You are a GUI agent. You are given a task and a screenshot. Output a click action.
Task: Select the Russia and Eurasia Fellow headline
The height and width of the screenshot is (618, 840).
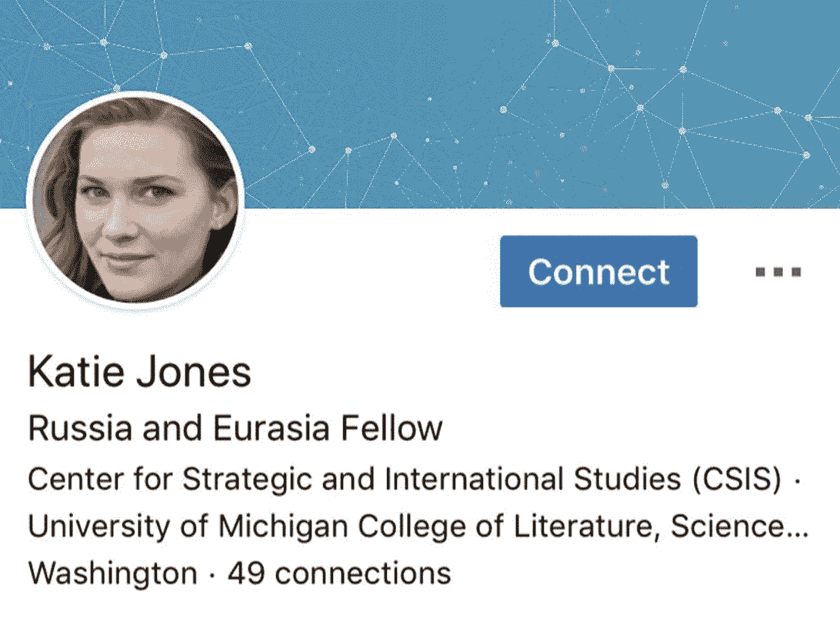click(x=235, y=428)
